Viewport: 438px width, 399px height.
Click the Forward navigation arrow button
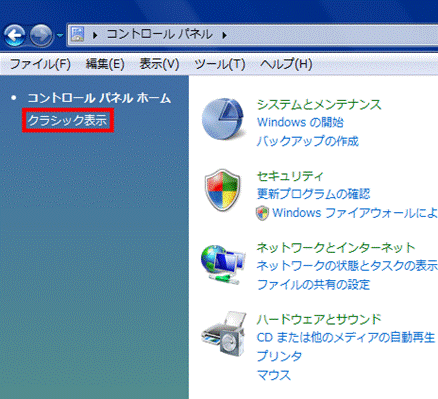click(41, 35)
